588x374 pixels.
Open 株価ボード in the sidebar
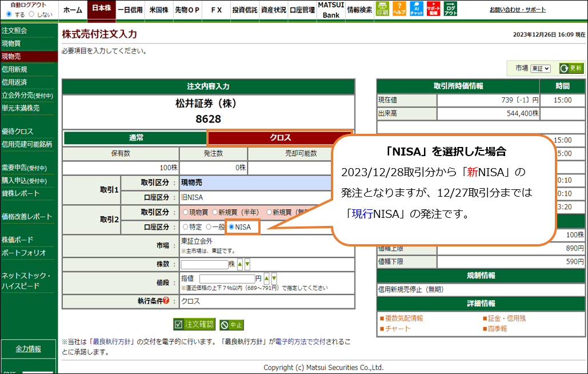[17, 240]
